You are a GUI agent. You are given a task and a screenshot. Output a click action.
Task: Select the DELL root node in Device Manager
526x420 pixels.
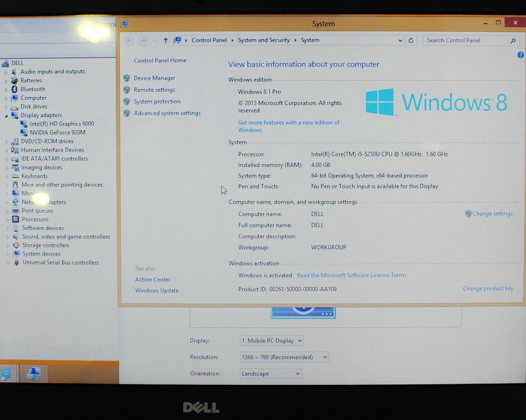17,63
